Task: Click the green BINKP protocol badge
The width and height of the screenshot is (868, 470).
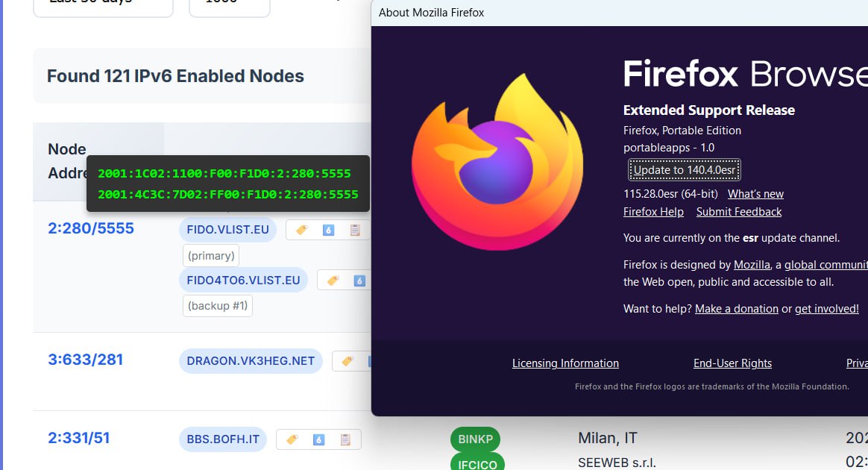Action: (475, 439)
